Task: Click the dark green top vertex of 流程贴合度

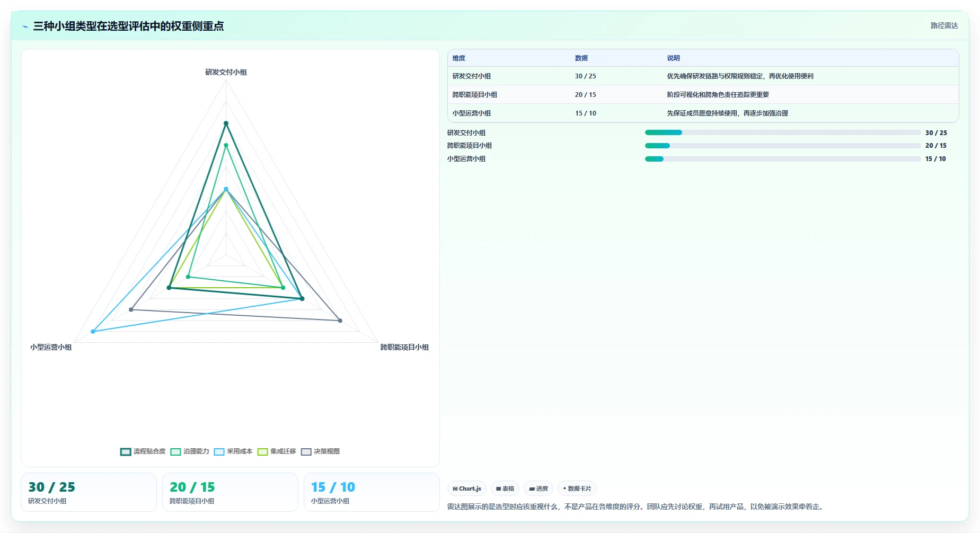Action: pyautogui.click(x=226, y=123)
